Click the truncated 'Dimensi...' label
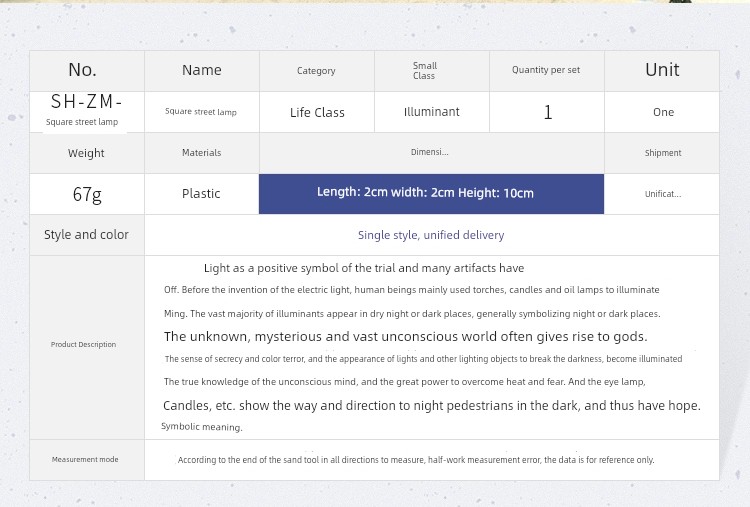The image size is (750, 507). point(430,152)
